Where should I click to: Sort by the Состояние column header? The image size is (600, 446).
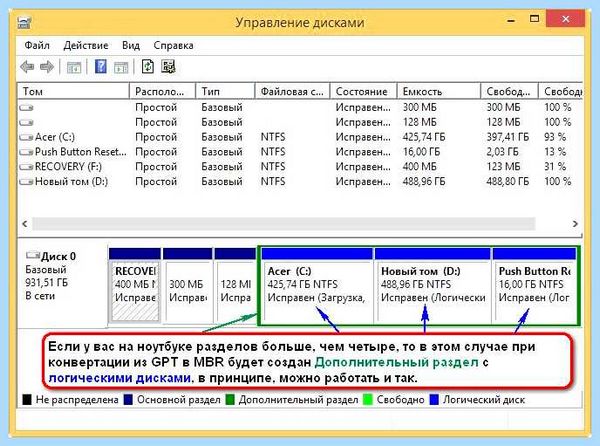click(x=364, y=91)
